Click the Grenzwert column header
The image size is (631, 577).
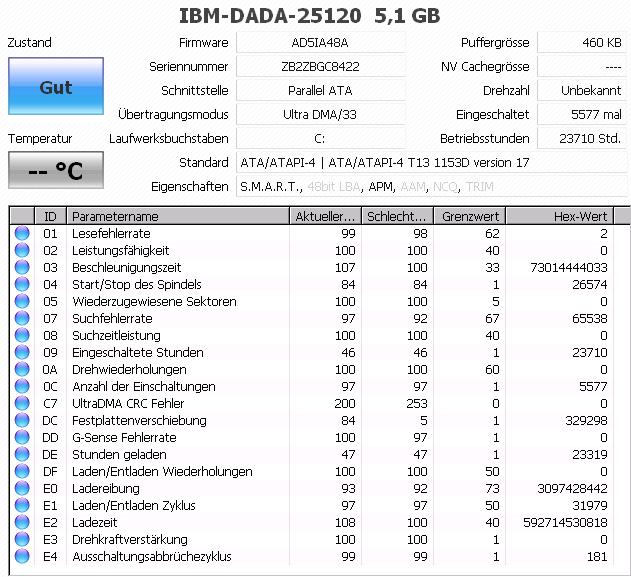pyautogui.click(x=469, y=216)
